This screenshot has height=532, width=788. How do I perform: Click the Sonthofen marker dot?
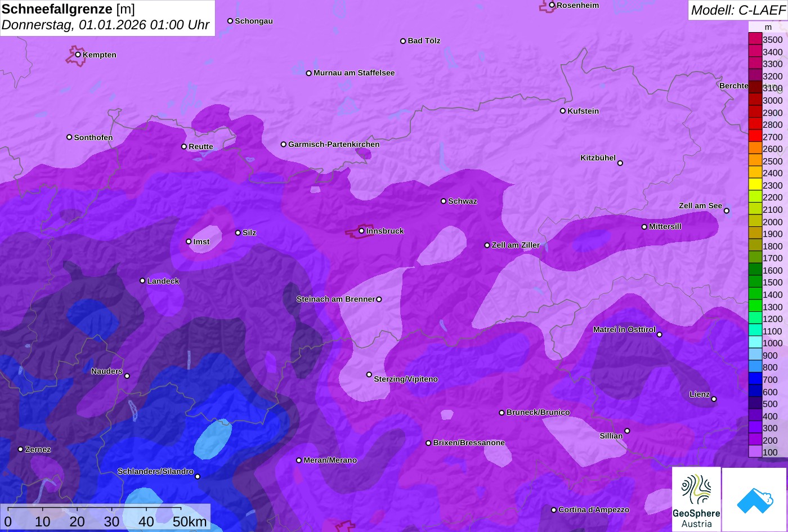coord(69,137)
